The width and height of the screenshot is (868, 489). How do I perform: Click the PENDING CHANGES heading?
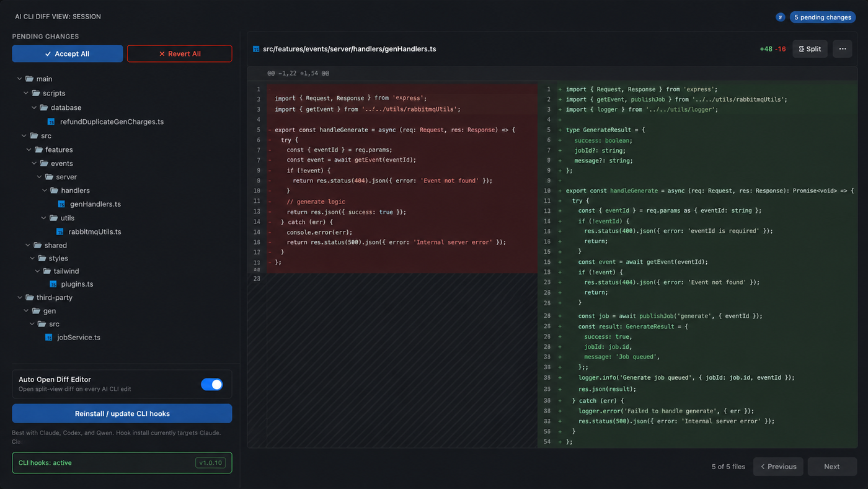45,37
